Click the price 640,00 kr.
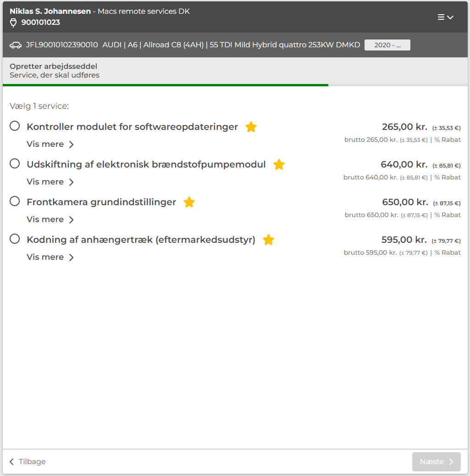 coord(404,164)
